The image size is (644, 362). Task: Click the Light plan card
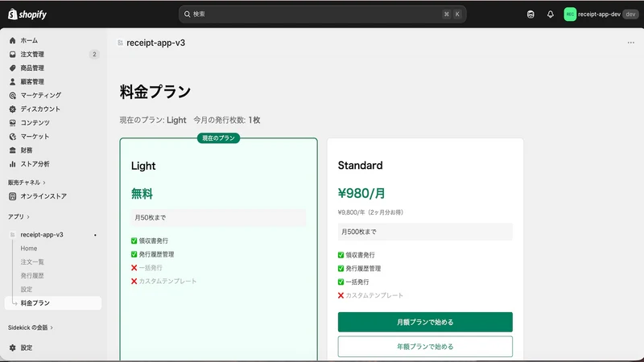coord(218,249)
